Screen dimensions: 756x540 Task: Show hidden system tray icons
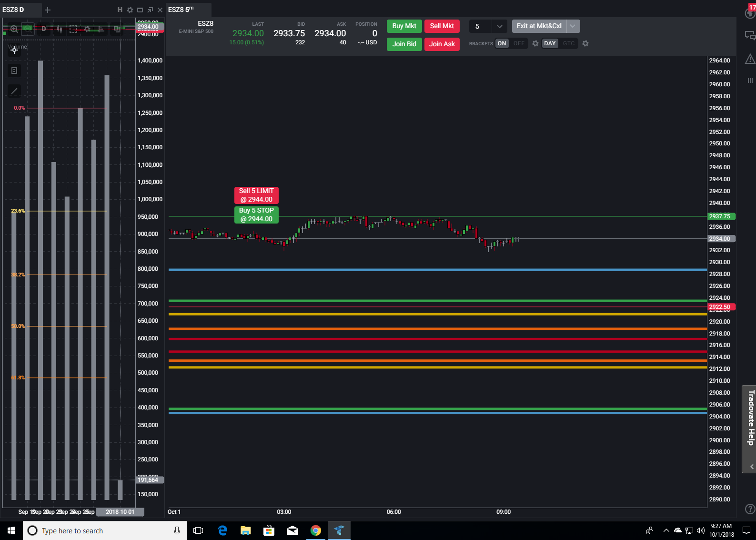pos(666,530)
